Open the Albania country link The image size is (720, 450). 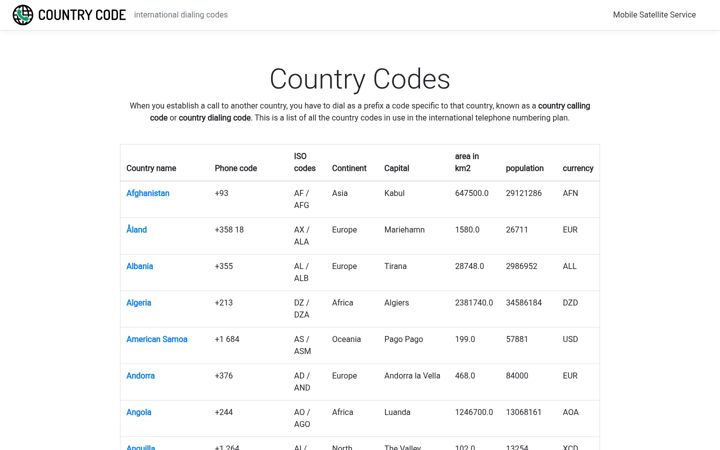[140, 266]
